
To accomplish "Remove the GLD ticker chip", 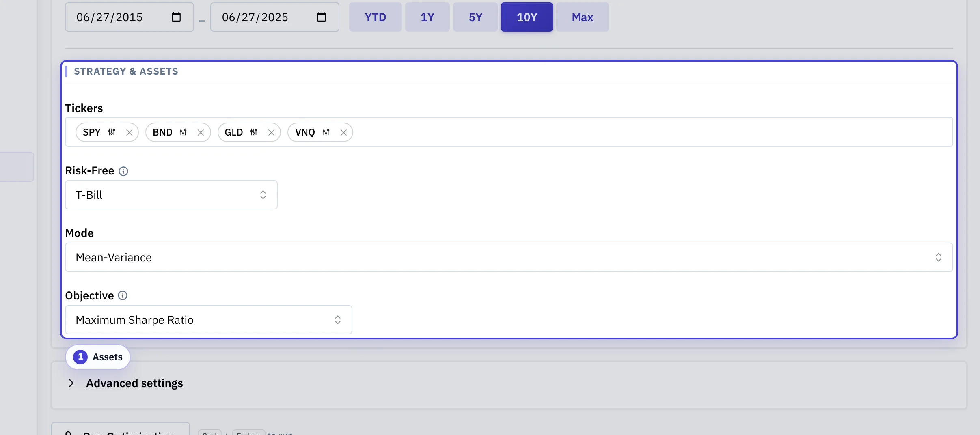I will (271, 132).
